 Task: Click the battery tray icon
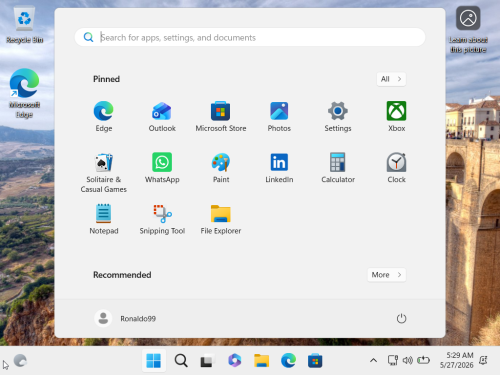pyautogui.click(x=423, y=360)
